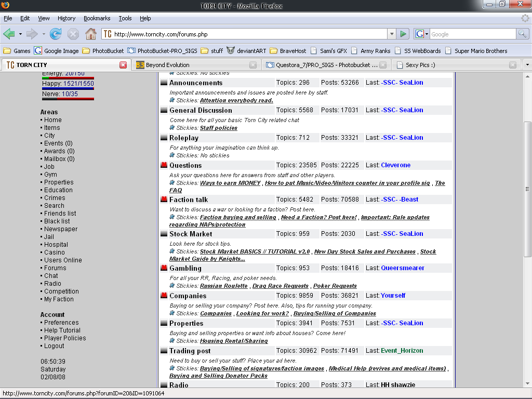
Task: Open the Faction talk forum
Action: tap(188, 199)
